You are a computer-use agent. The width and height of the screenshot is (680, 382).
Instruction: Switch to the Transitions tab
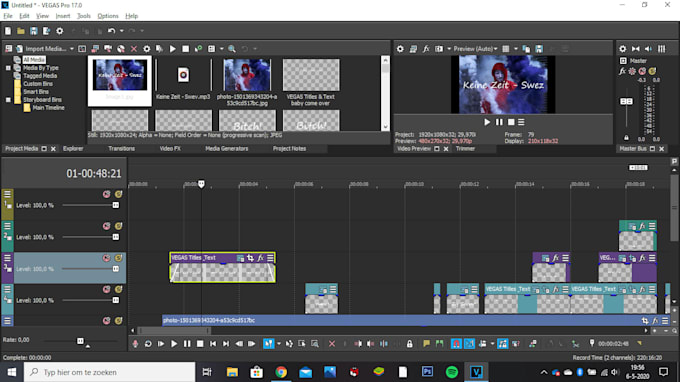coord(121,149)
